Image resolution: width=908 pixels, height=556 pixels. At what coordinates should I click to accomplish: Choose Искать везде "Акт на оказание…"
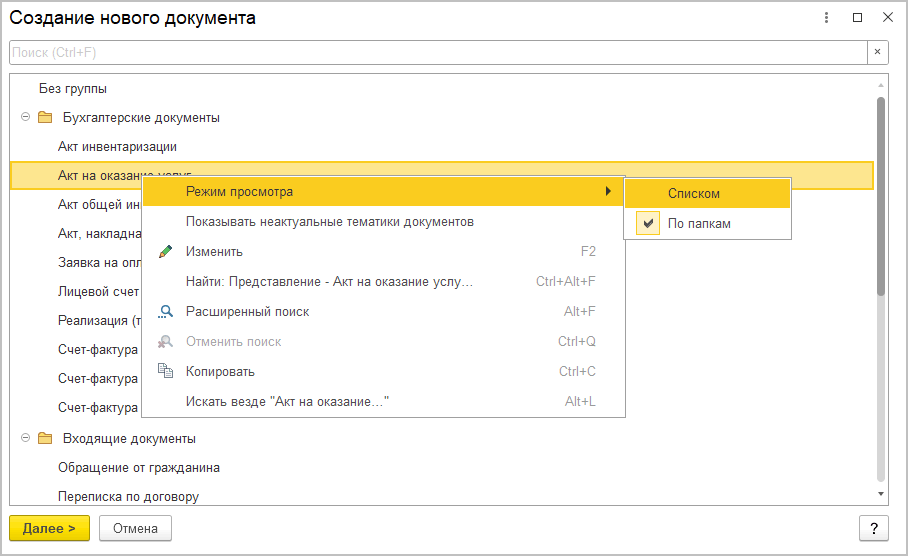tap(287, 401)
